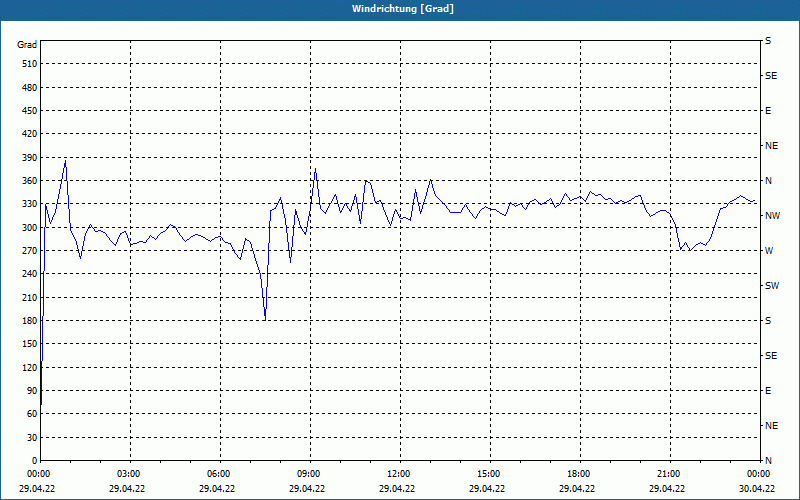Click the 06:00 time label
Screen dimensions: 800x500
(x=220, y=474)
